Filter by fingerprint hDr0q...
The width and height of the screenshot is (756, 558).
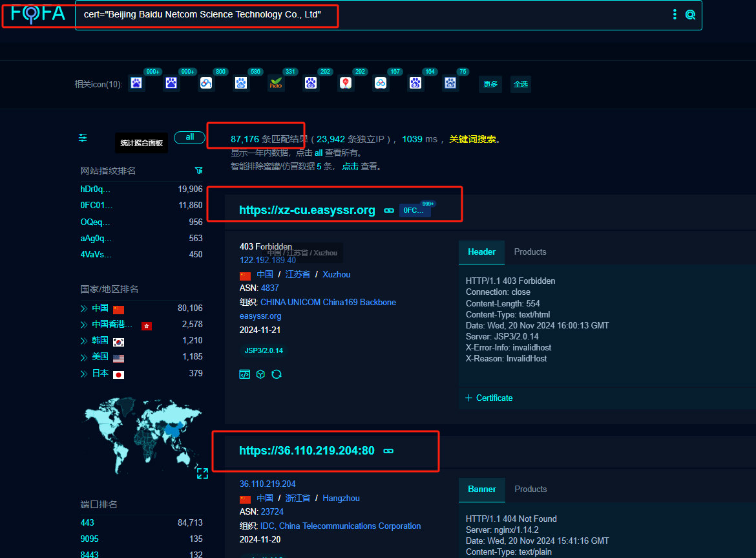click(x=95, y=189)
